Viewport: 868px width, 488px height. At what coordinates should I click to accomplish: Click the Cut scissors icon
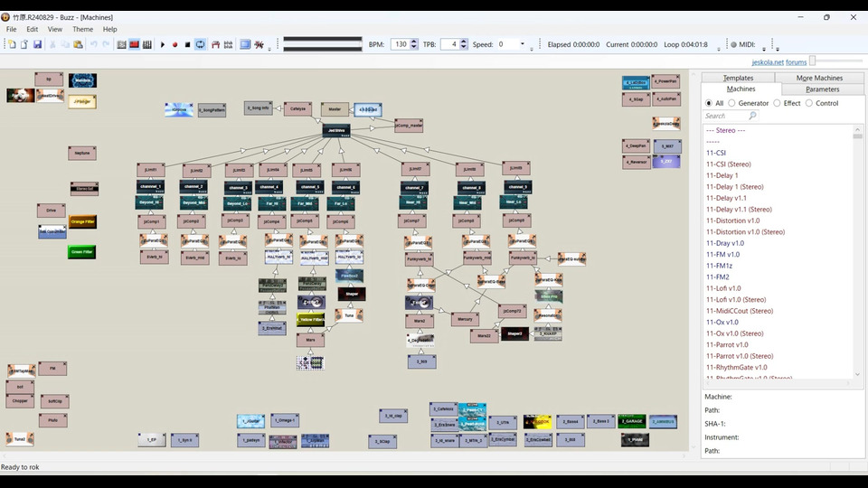52,44
